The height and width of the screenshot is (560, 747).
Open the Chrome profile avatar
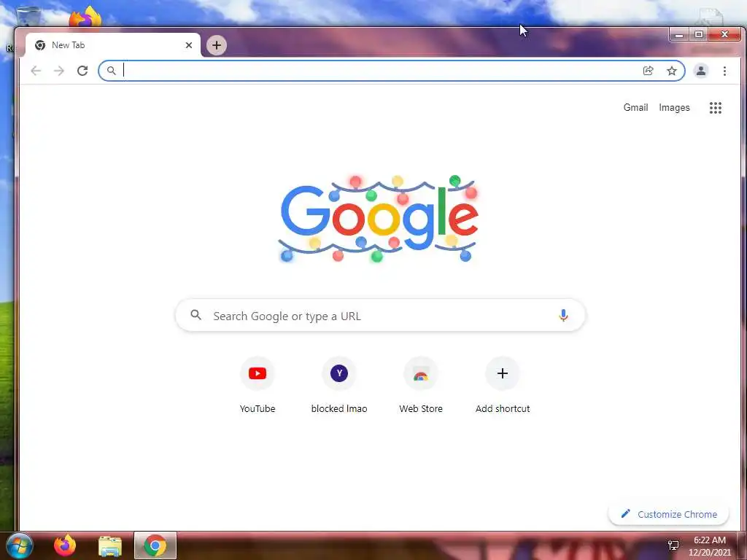701,71
